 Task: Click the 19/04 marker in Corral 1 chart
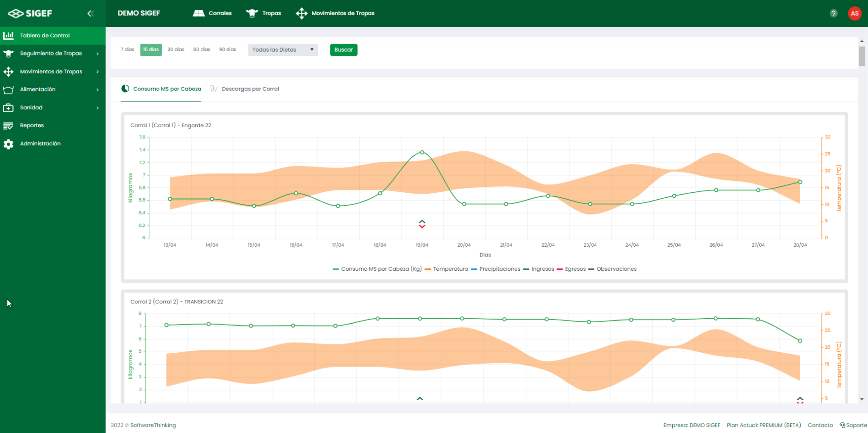click(422, 224)
